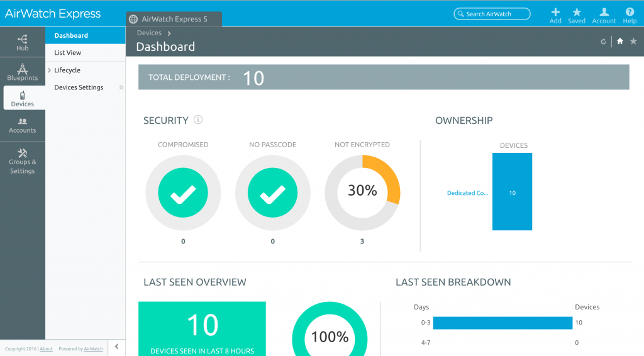Click the blue Devices ownership bar
Screen dimensions: 644x356
[512, 191]
